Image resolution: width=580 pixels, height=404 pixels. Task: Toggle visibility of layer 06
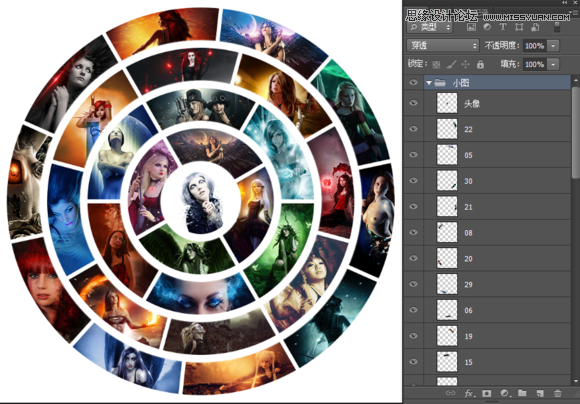[x=413, y=310]
